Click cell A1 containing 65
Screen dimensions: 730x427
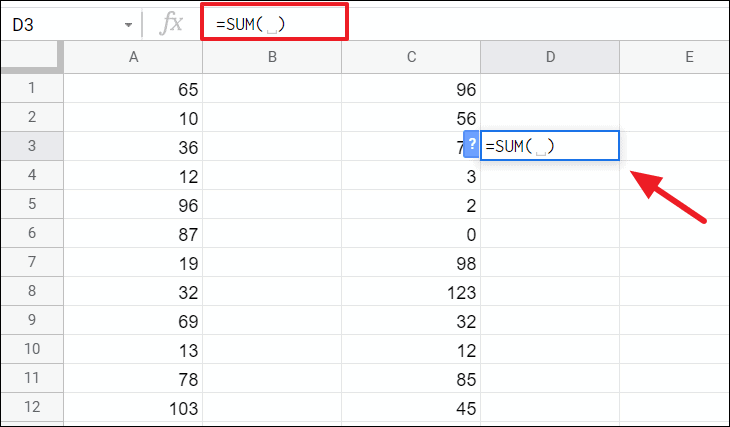133,88
